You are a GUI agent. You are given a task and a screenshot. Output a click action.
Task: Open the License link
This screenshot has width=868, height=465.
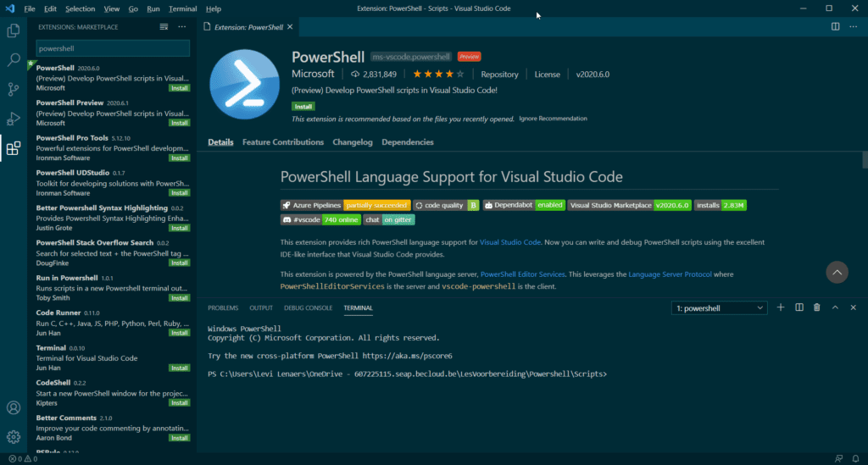(547, 74)
